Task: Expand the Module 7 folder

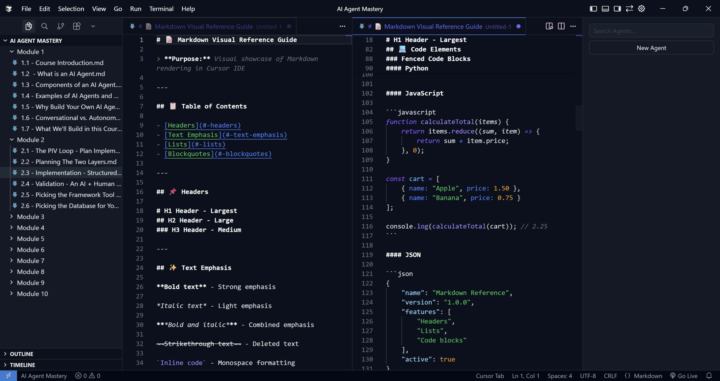Action: pyautogui.click(x=61, y=261)
